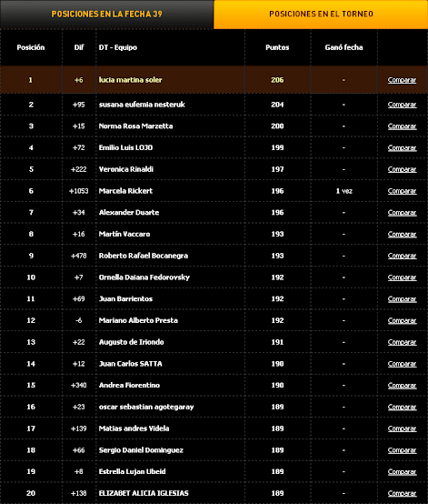The height and width of the screenshot is (504, 428).
Task: Select team name Veronica Rinaldi
Action: 126,169
